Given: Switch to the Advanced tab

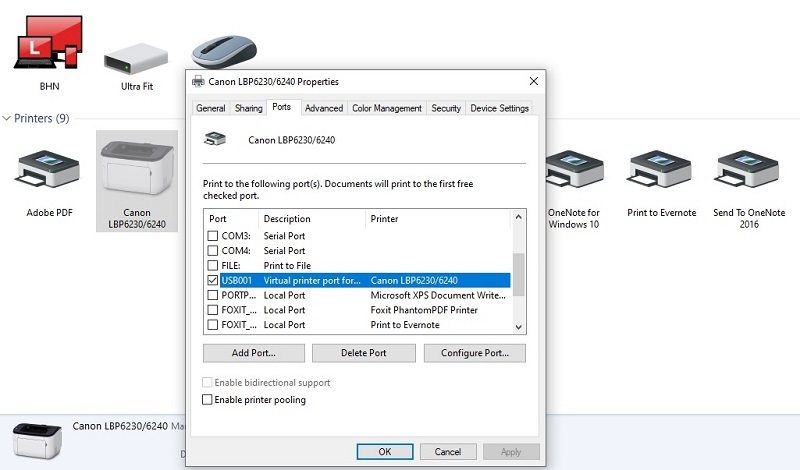Looking at the screenshot, I should coord(324,108).
